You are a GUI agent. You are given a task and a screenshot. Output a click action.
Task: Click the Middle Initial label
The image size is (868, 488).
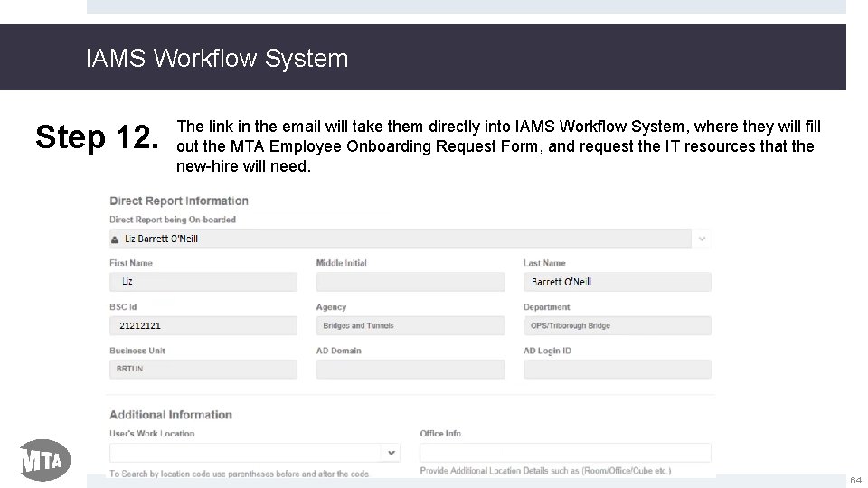point(341,263)
